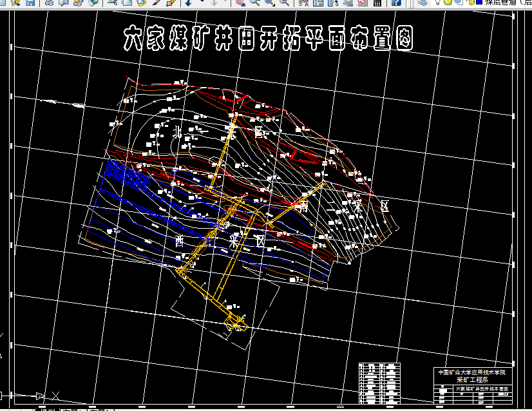Image resolution: width=532 pixels, height=411 pixels.
Task: Open the Layer Properties Manager icon
Action: pos(423,4)
